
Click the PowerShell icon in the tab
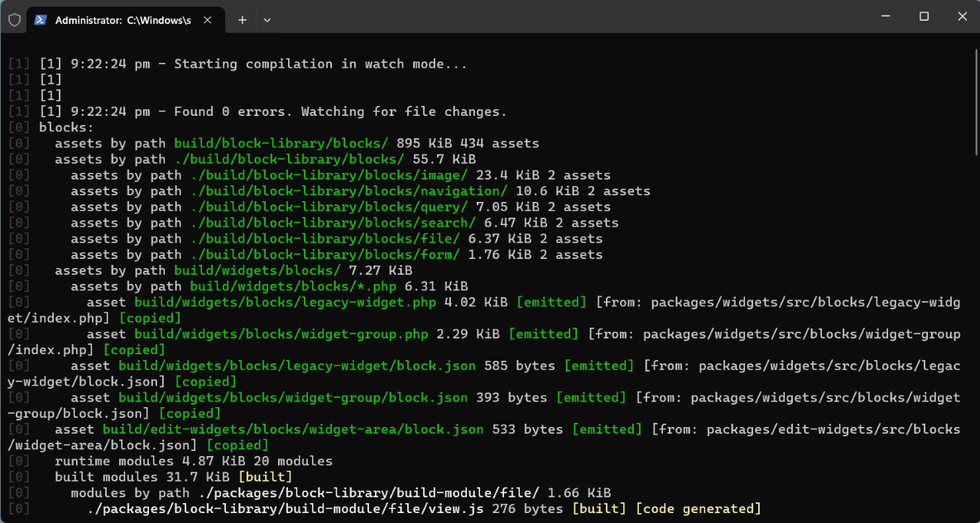pos(41,20)
